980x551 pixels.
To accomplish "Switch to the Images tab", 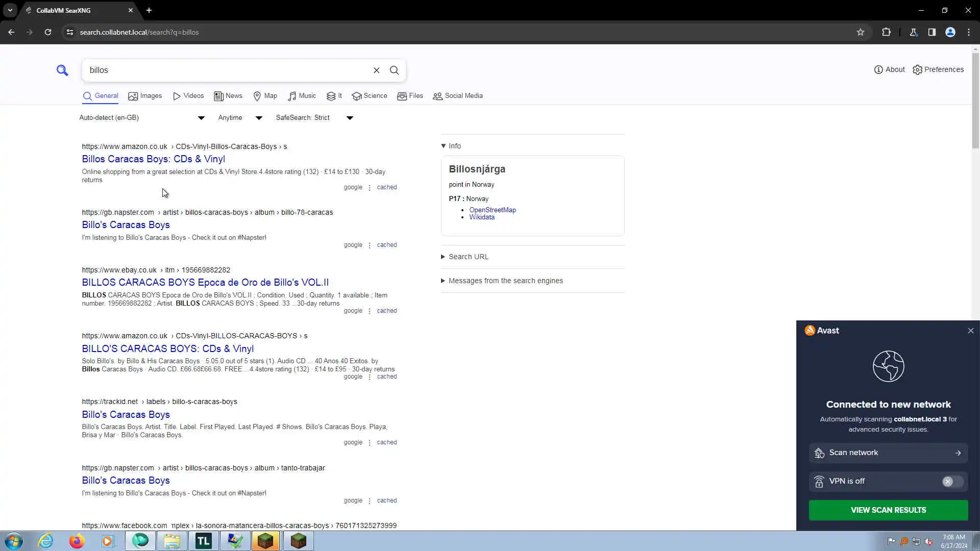I will tap(145, 96).
